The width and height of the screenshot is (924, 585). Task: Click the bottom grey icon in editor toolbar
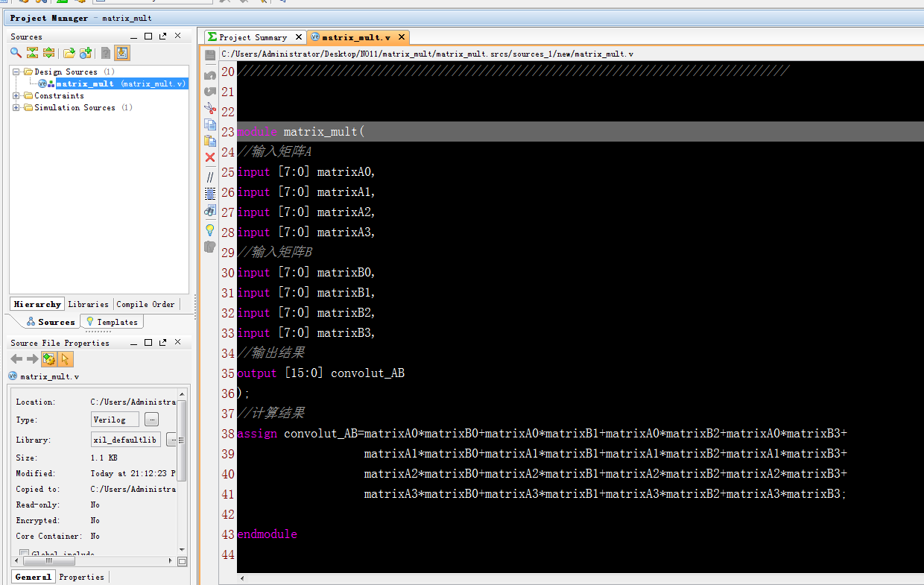(x=210, y=247)
